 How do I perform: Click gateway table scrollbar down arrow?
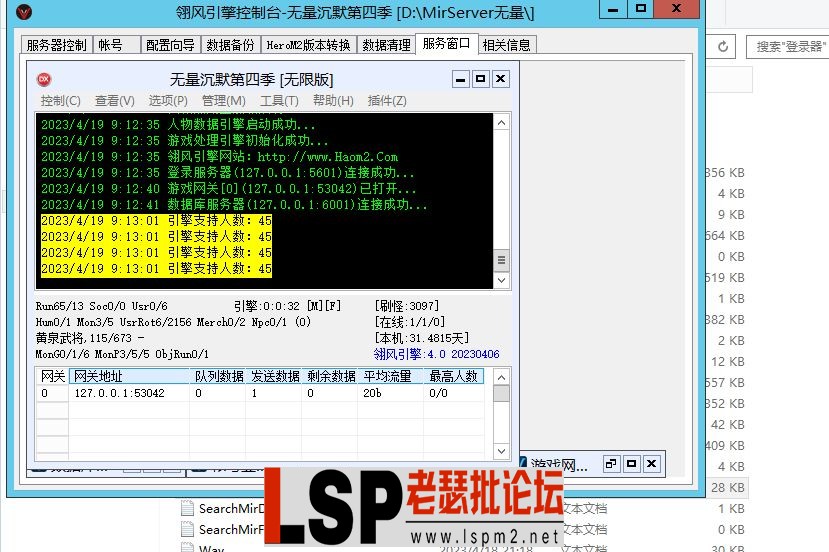click(502, 451)
